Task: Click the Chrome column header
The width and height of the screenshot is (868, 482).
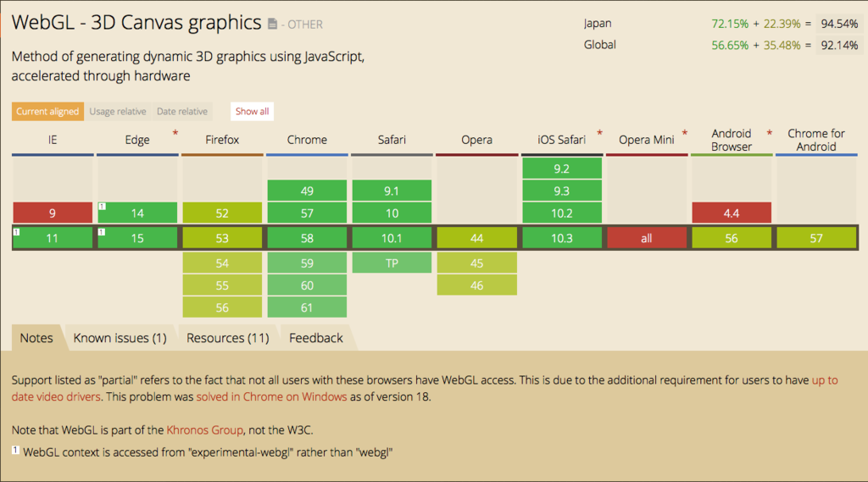Action: click(x=307, y=140)
